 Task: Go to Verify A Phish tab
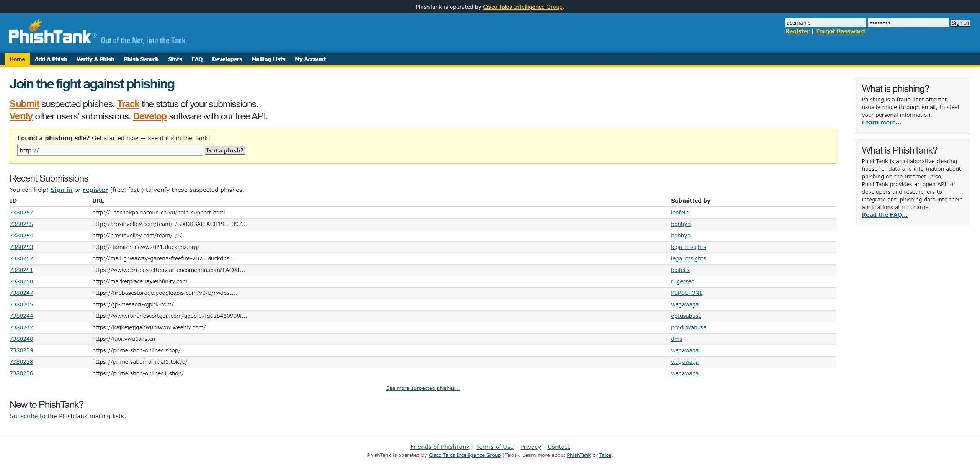(95, 59)
